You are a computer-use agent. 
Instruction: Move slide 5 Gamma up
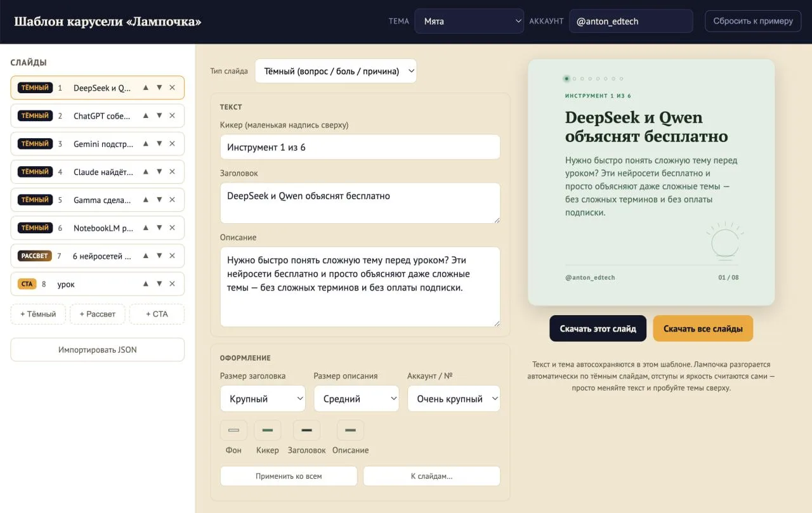pyautogui.click(x=146, y=200)
